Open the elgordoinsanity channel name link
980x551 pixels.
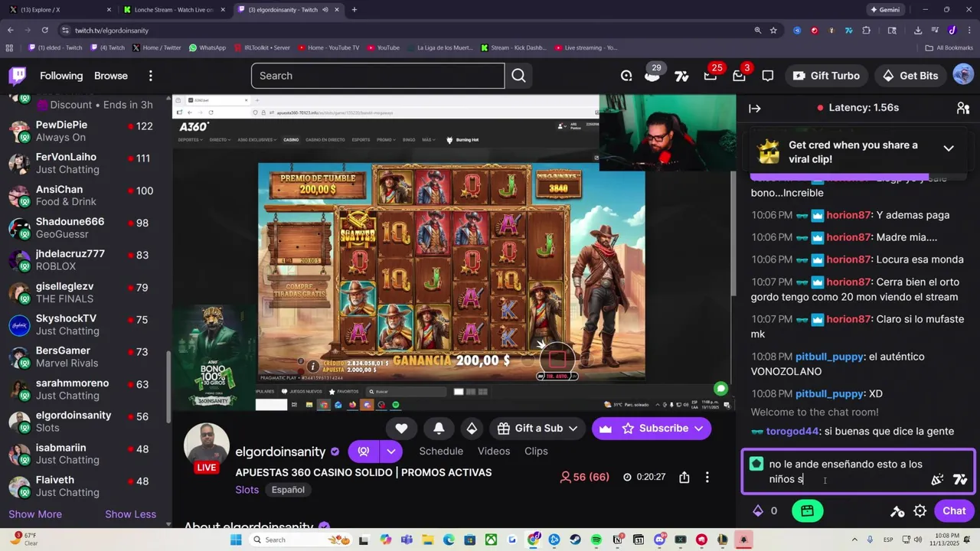click(x=280, y=452)
